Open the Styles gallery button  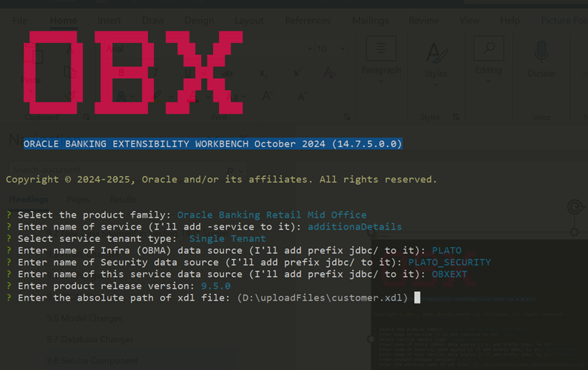pos(436,63)
